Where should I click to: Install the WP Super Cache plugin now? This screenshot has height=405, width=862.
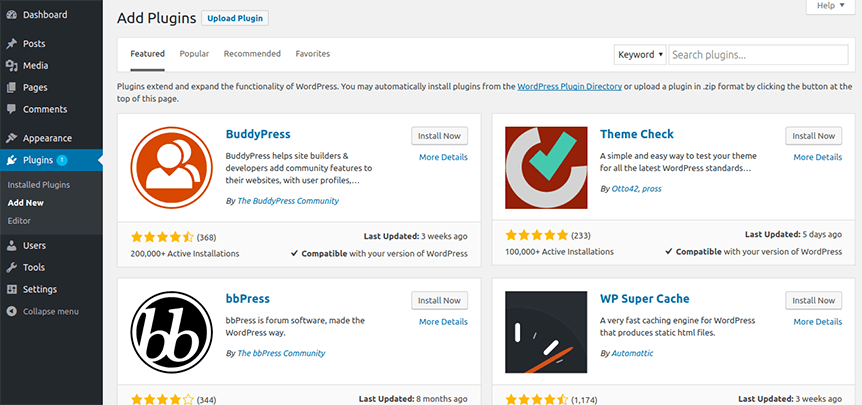[814, 301]
